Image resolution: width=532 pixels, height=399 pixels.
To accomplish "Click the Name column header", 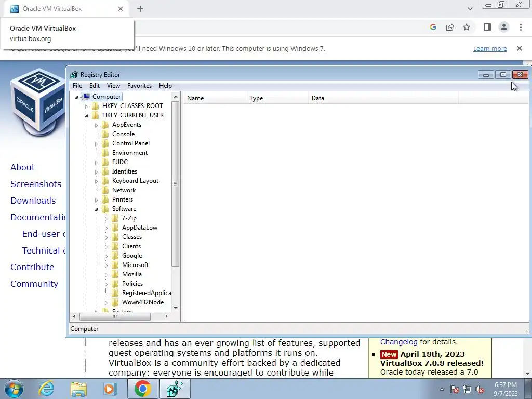I will [x=215, y=98].
